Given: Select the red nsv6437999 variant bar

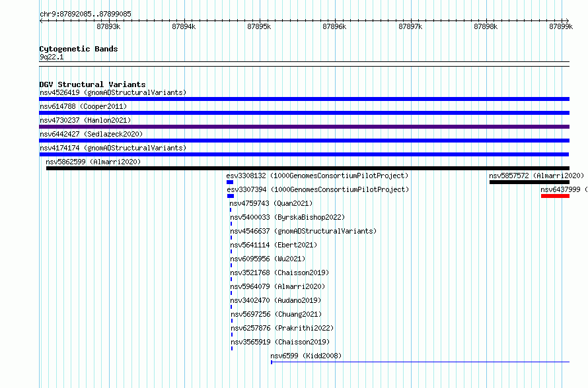Looking at the screenshot, I should click(555, 196).
